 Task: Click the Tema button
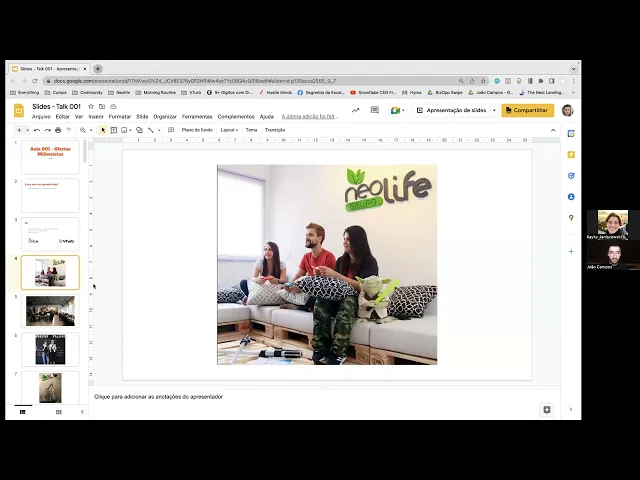(x=251, y=130)
